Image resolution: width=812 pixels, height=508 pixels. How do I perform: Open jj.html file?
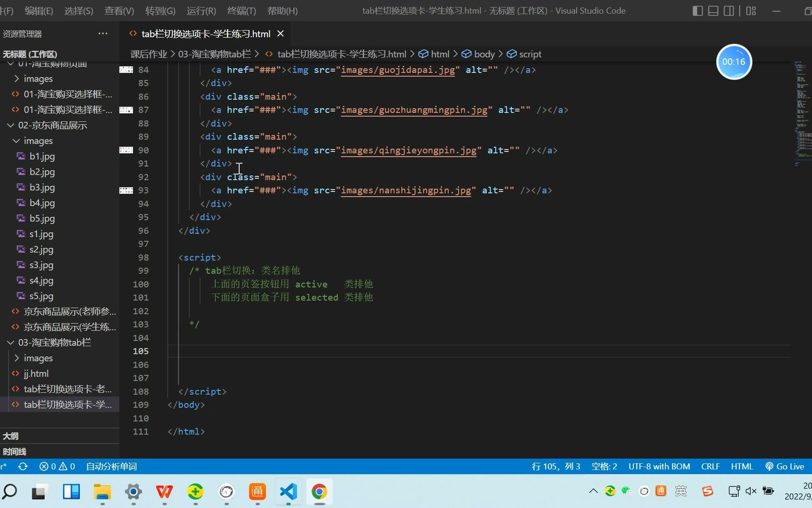(36, 373)
